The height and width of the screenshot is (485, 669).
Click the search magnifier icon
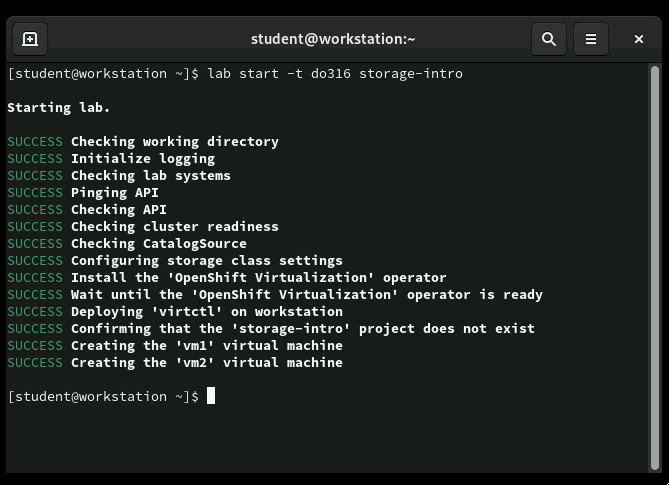[x=549, y=39]
